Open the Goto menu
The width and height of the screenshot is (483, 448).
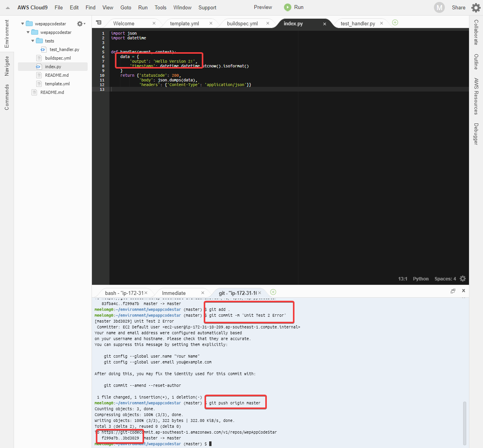[126, 7]
